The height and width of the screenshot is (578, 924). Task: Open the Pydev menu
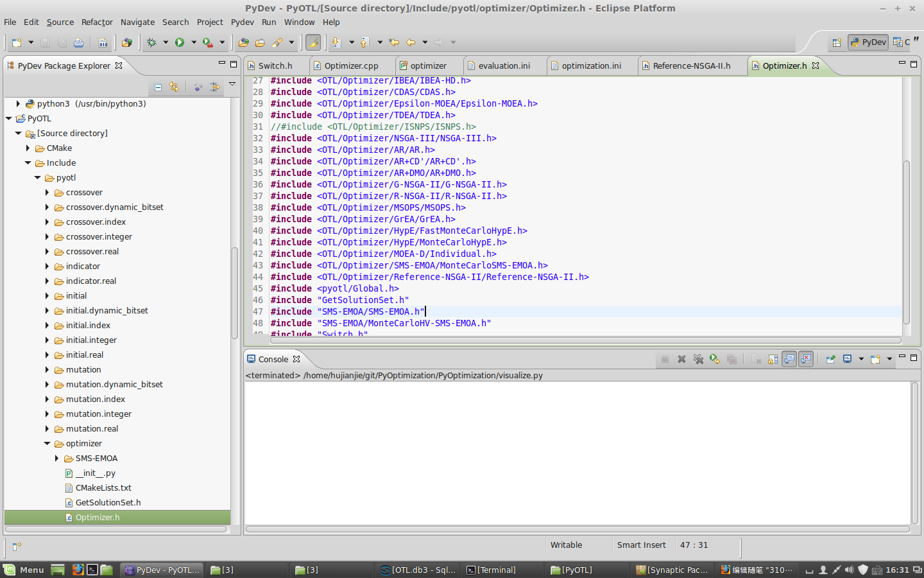click(x=243, y=22)
